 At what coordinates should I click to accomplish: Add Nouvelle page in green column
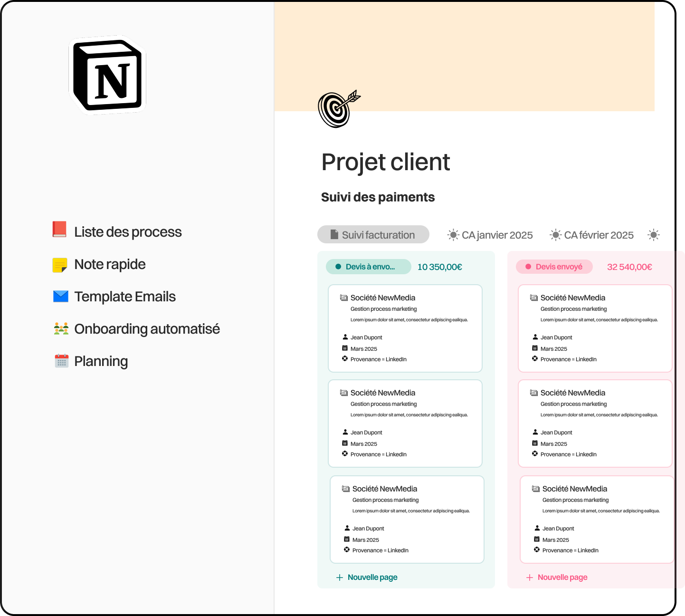click(x=367, y=577)
